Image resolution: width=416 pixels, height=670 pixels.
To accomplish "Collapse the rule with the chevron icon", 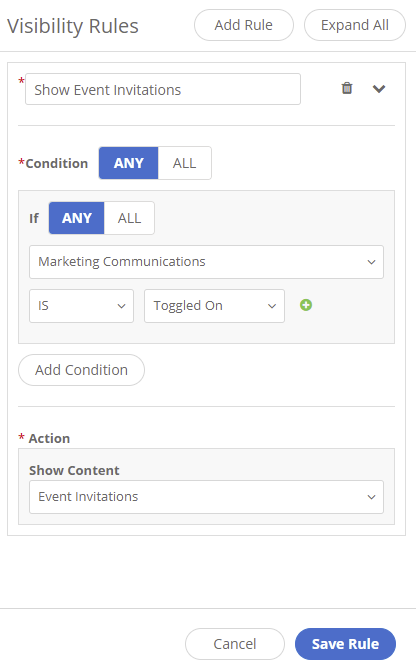I will 379,88.
